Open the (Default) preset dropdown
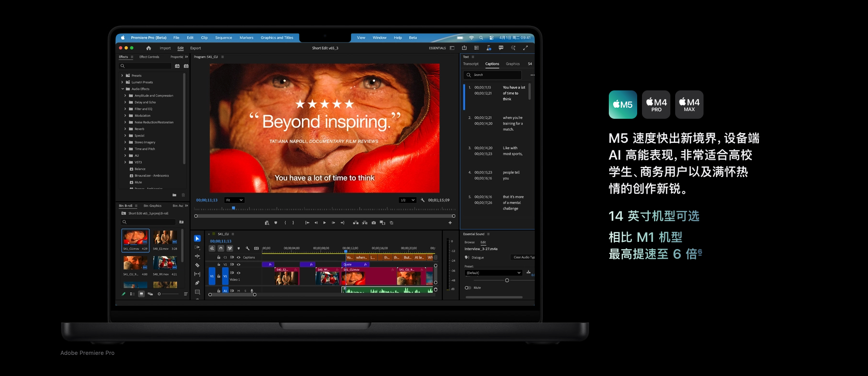 point(493,273)
